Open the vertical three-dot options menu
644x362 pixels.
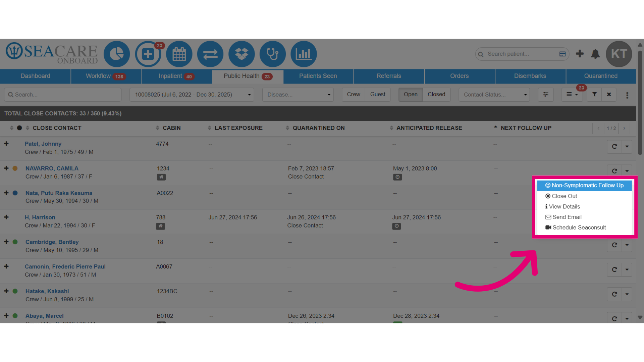pyautogui.click(x=627, y=95)
